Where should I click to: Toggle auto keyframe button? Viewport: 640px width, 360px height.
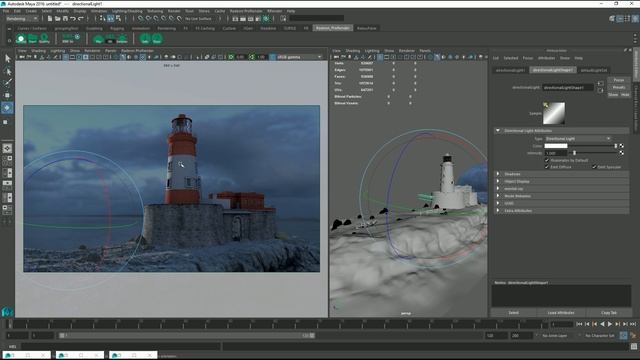pos(623,336)
